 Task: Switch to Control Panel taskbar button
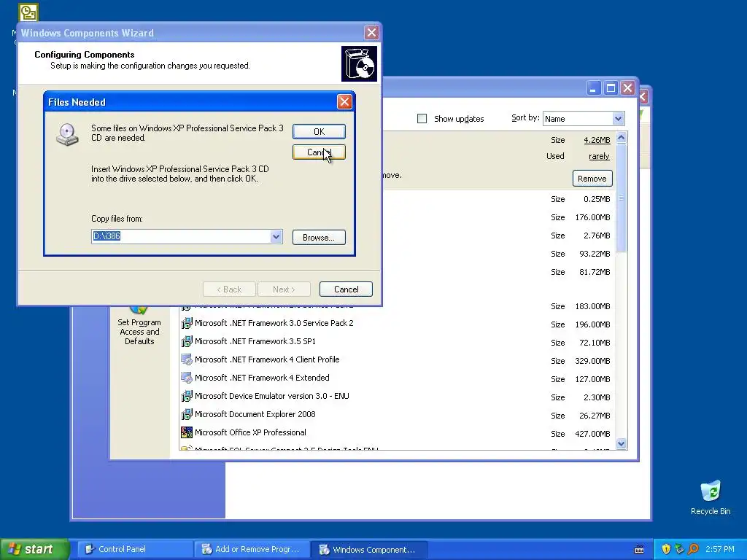click(135, 549)
